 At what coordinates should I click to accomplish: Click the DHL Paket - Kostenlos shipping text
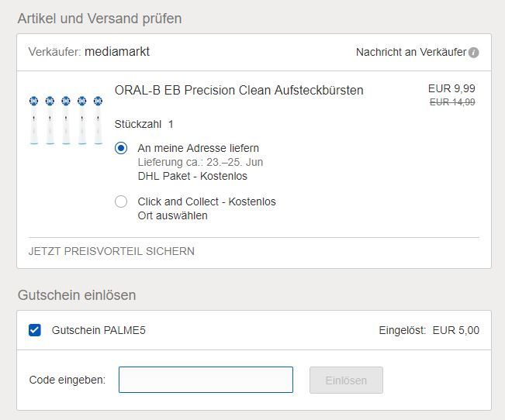(x=192, y=176)
